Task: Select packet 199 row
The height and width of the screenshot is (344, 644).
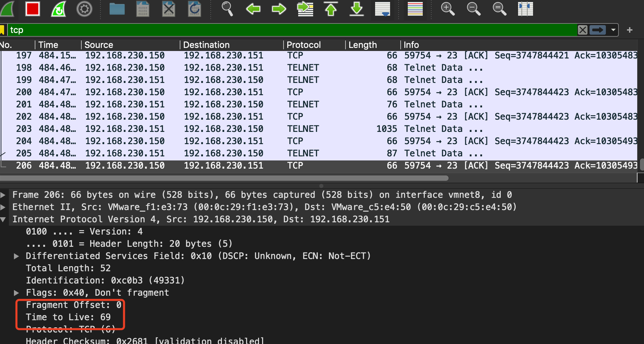Action: (x=319, y=80)
